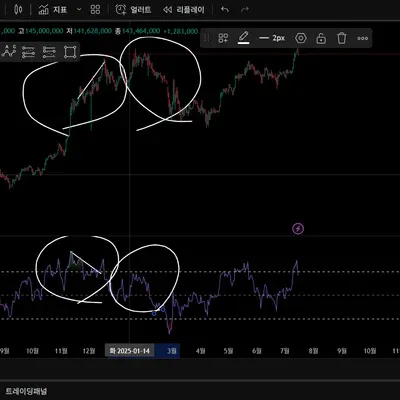
Task: Click the 5월 label on time axis
Action: tap(228, 351)
